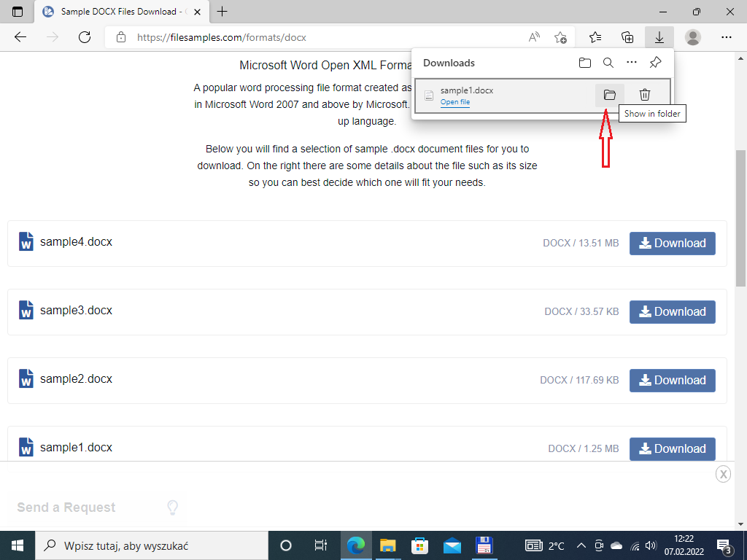Open tab actions menu icon
Image resolution: width=747 pixels, height=560 pixels.
point(18,12)
